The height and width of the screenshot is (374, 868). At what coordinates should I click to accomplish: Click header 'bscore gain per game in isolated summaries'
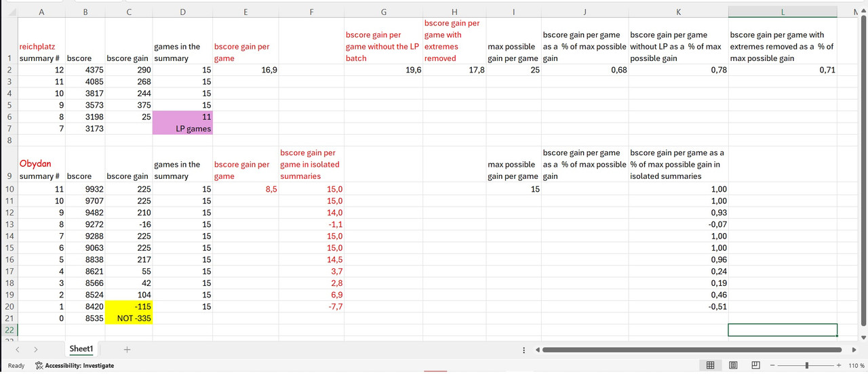[311, 164]
